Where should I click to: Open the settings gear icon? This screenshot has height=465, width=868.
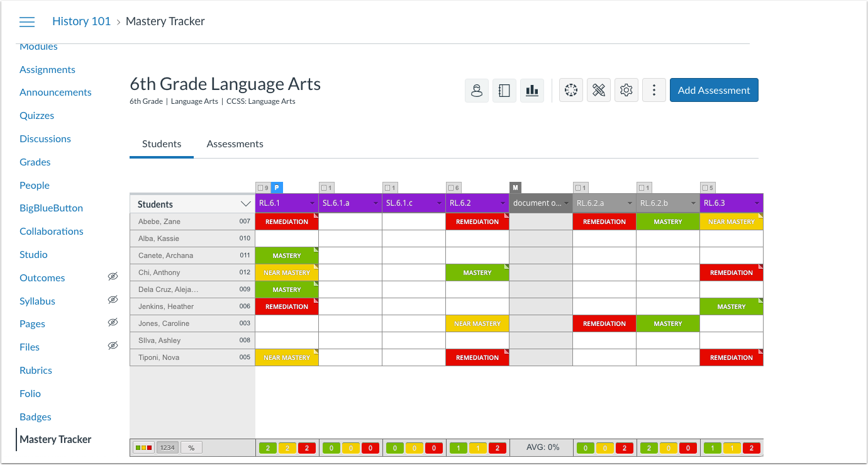626,90
